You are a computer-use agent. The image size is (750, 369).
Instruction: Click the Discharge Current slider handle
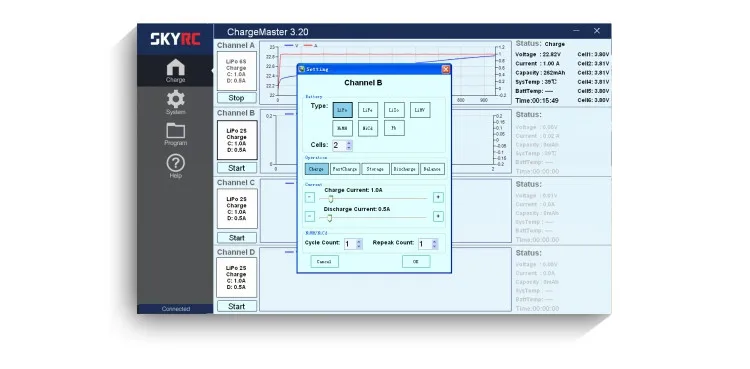coord(329,218)
